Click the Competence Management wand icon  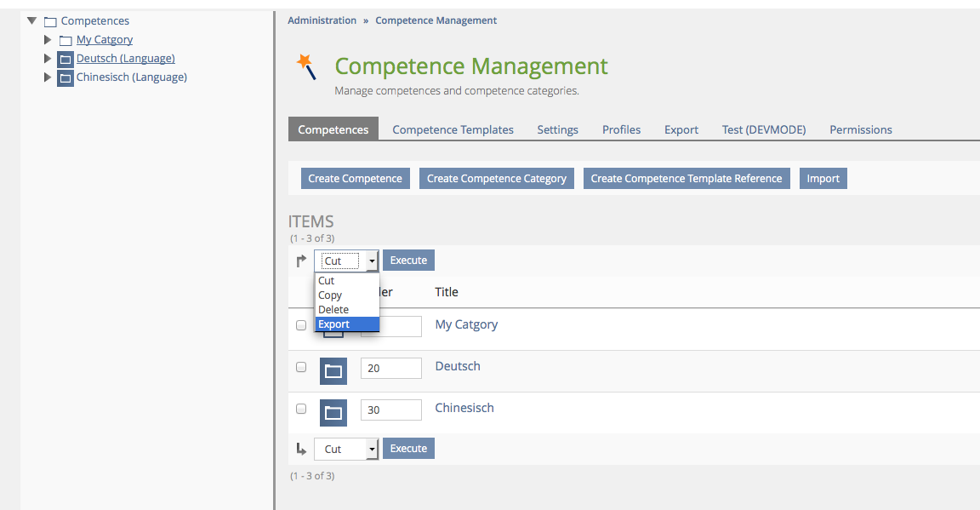(305, 66)
